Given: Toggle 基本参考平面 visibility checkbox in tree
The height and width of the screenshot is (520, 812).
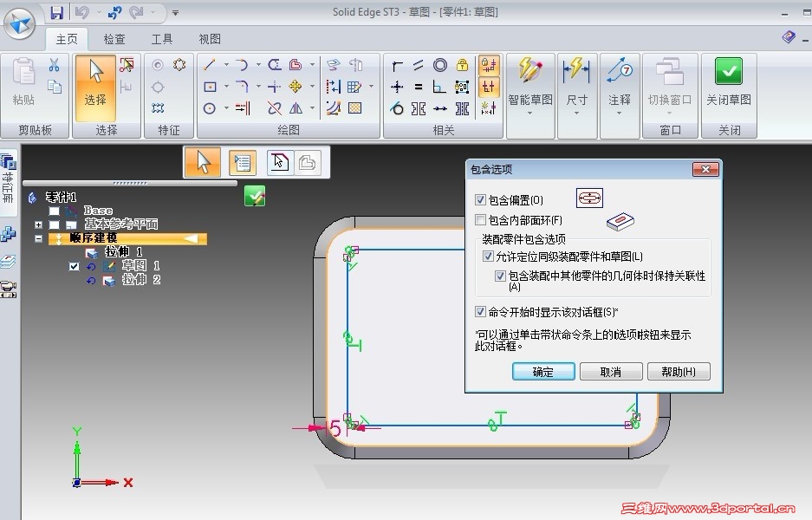Looking at the screenshot, I should 55,224.
